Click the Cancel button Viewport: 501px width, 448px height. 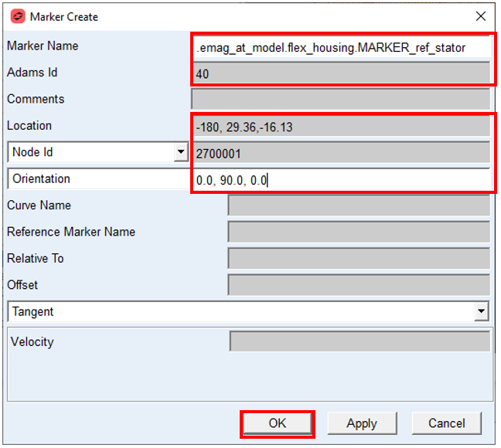coord(446,423)
